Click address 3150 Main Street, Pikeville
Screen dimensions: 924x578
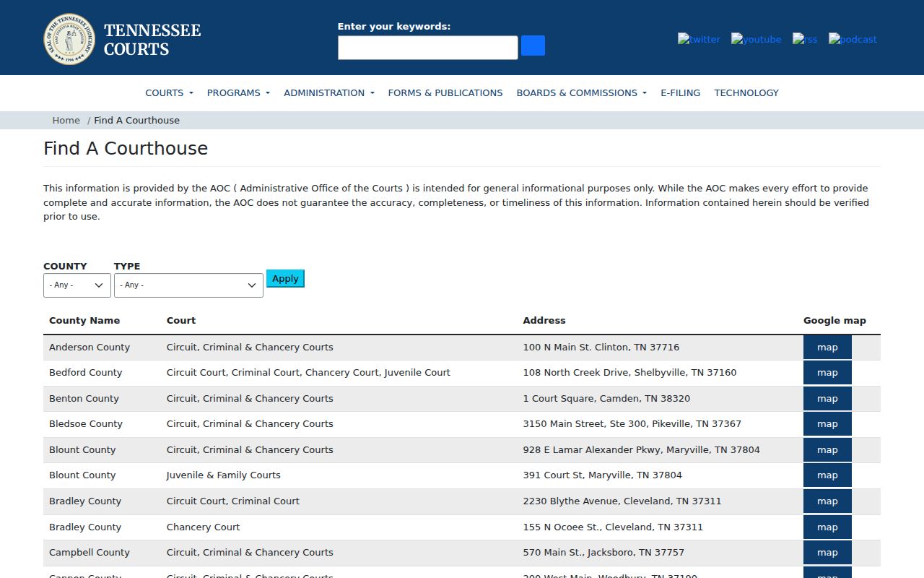pyautogui.click(x=632, y=424)
